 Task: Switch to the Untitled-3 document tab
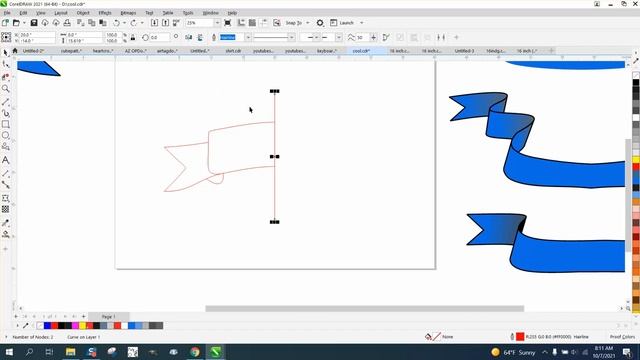[x=464, y=51]
